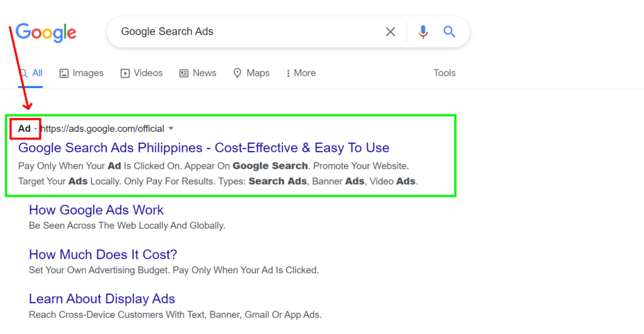Open the How Google Ads Work sitelink
Viewport: 644px width, 334px height.
coord(96,210)
